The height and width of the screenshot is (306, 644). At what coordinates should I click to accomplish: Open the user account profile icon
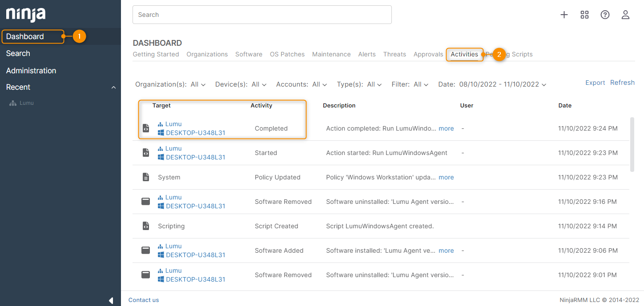625,15
